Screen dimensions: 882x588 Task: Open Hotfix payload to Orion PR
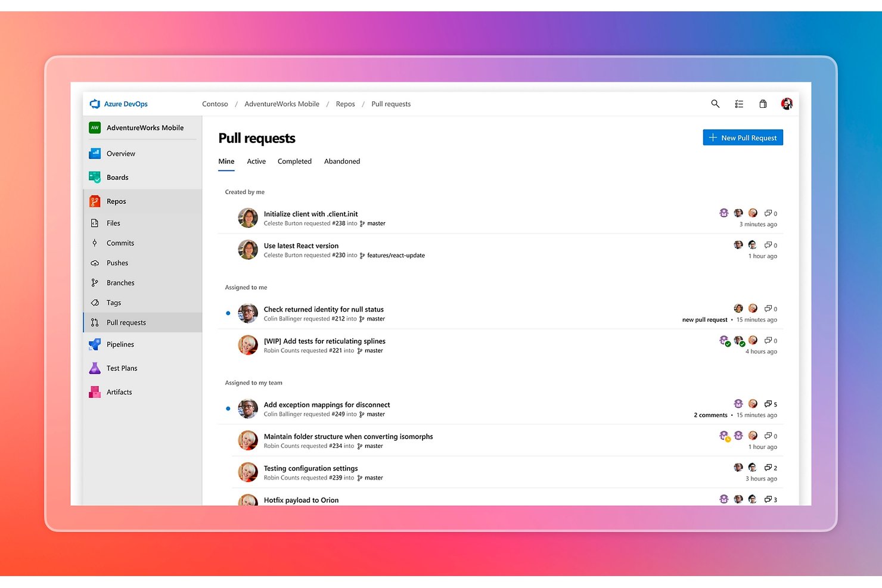pyautogui.click(x=301, y=500)
